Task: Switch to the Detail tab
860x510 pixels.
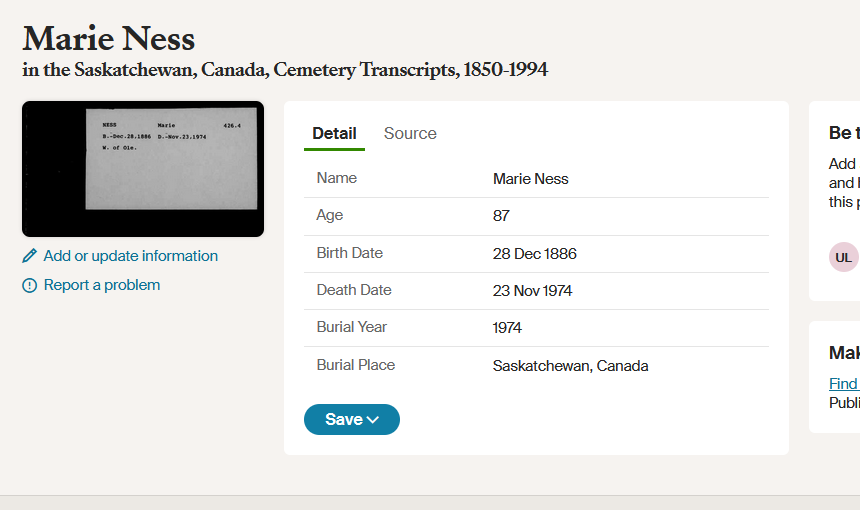Action: click(334, 133)
